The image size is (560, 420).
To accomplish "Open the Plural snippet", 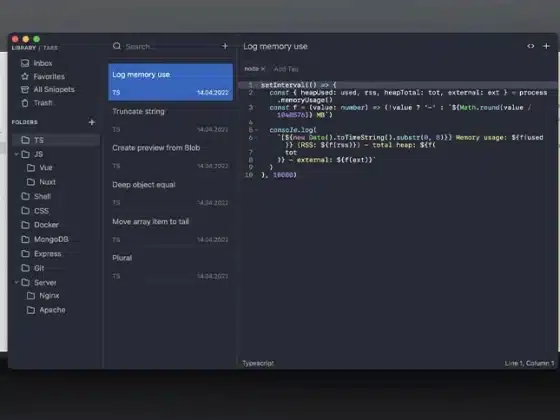I will pos(171,266).
